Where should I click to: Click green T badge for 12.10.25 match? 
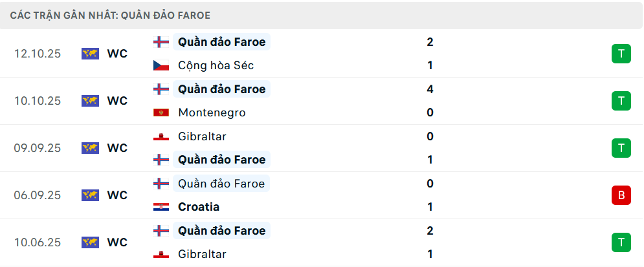[x=621, y=54]
